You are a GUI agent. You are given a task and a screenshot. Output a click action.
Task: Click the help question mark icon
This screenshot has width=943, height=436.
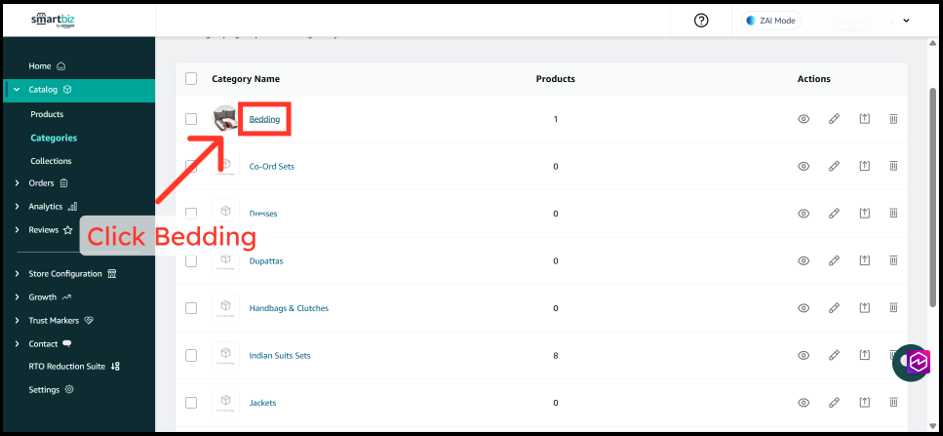(701, 21)
